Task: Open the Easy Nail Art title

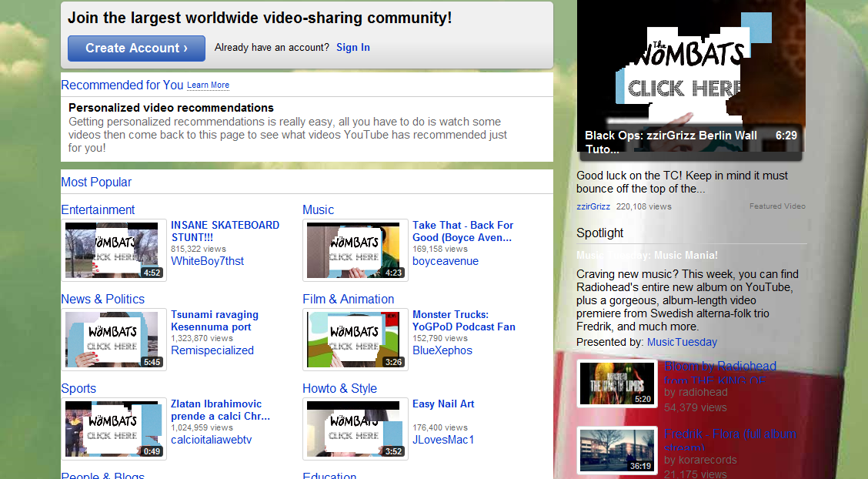Action: click(443, 404)
